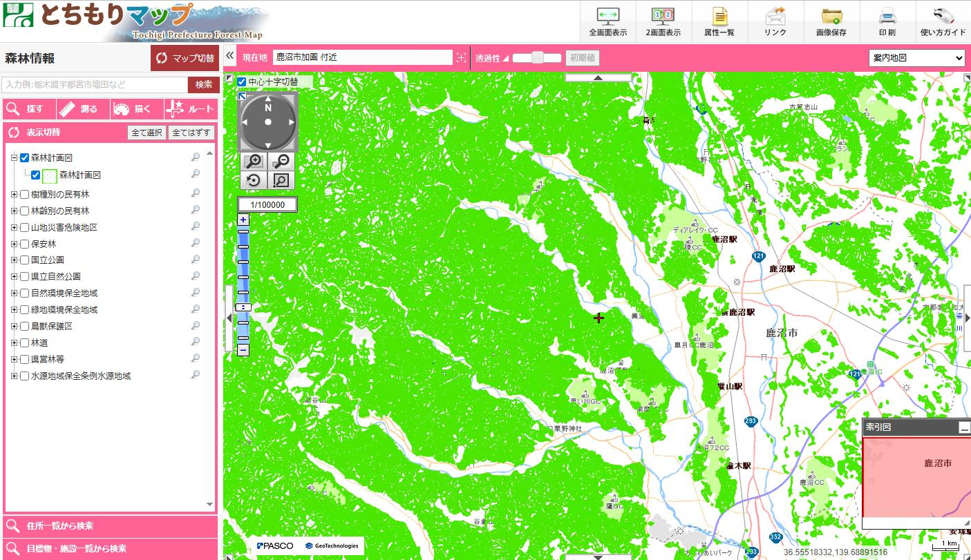Expand the 林道 layer group
The width and height of the screenshot is (971, 560).
pos(14,343)
